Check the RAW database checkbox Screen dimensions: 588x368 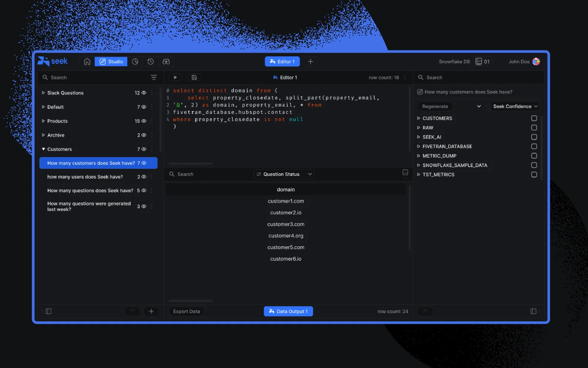pyautogui.click(x=534, y=128)
